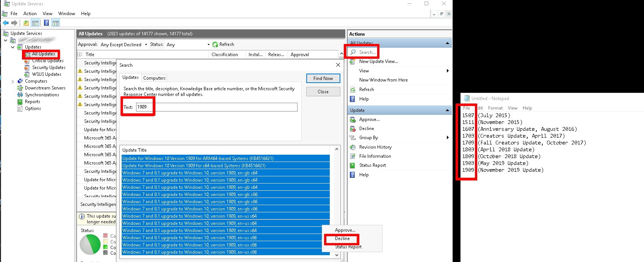The width and height of the screenshot is (644, 262).
Task: Open Search in the Actions pane
Action: [367, 52]
